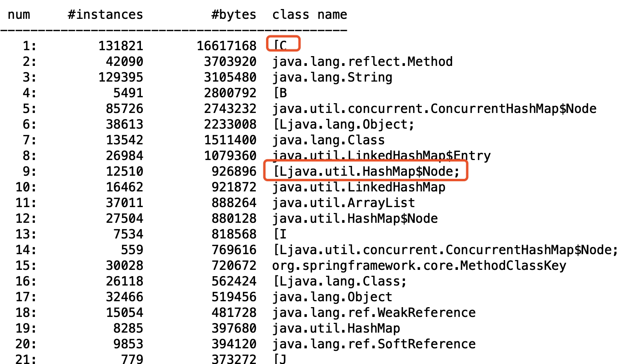Click the instance count 131821
Viewport: 642px width, 364px height.
(120, 46)
